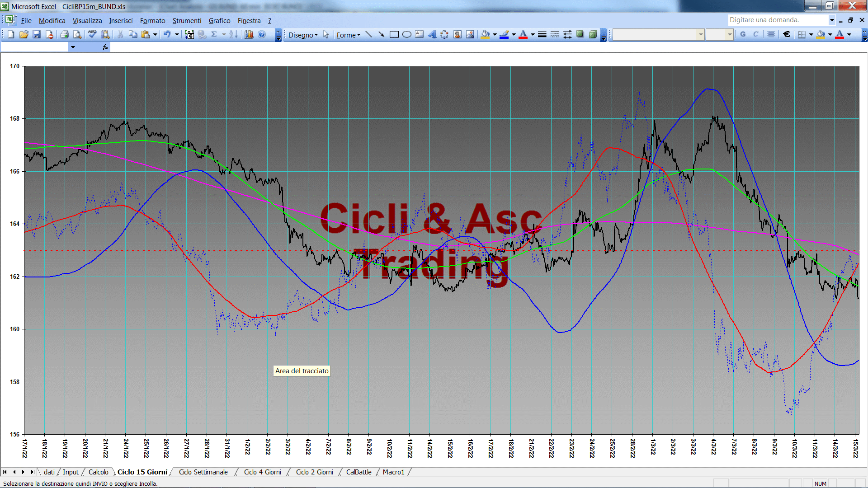Click the Center alignment button

pyautogui.click(x=771, y=34)
